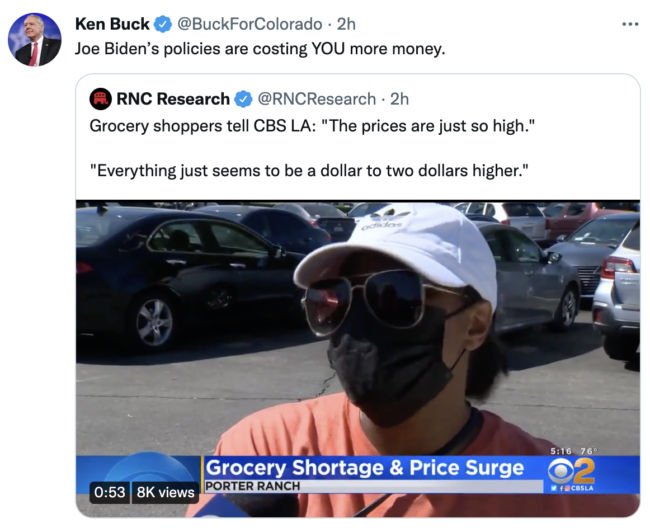
Task: Click RNC Research's verified checkmark badge
Action: (244, 99)
